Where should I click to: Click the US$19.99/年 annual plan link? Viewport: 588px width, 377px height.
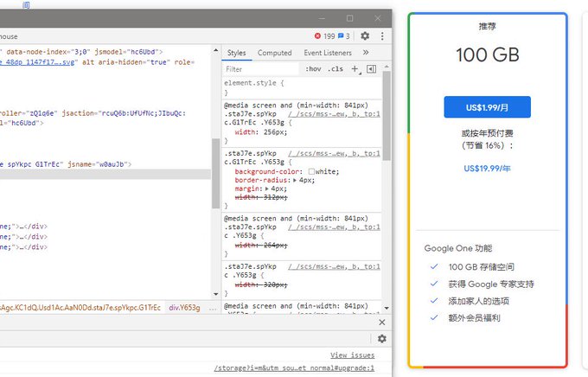click(487, 169)
